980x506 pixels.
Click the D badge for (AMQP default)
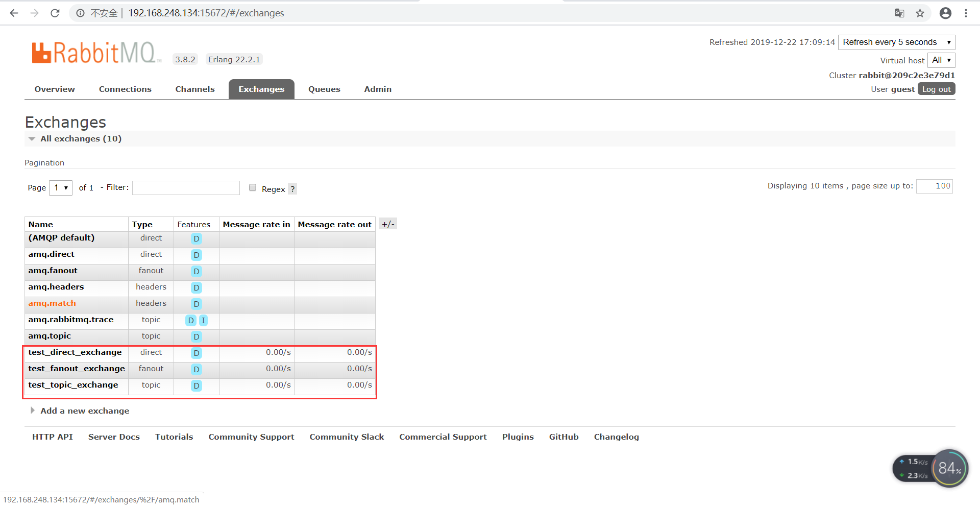[197, 238]
